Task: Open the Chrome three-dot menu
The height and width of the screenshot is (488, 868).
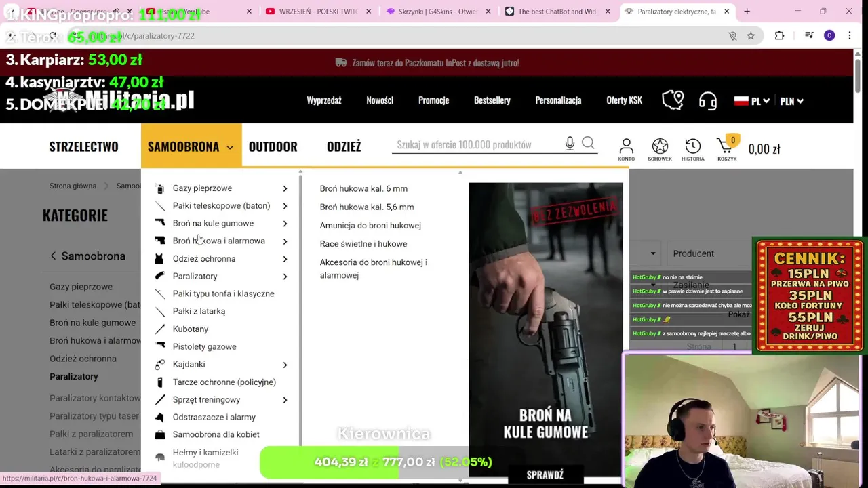Action: click(x=849, y=35)
